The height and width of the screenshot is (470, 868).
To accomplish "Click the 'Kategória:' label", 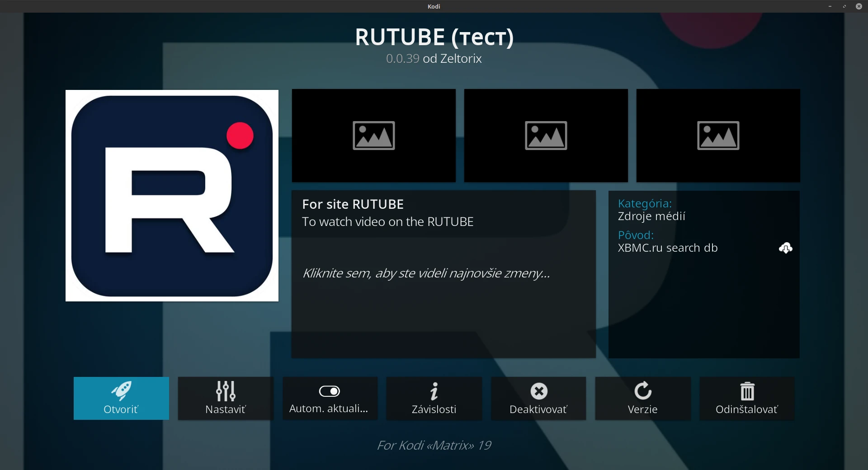I will pos(645,204).
